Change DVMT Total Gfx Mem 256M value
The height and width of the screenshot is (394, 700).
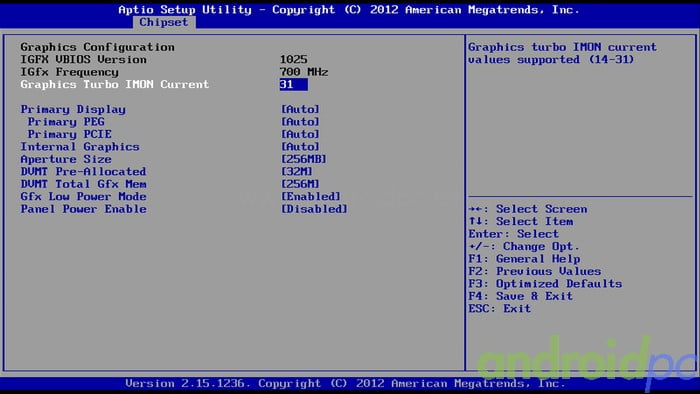pyautogui.click(x=300, y=184)
